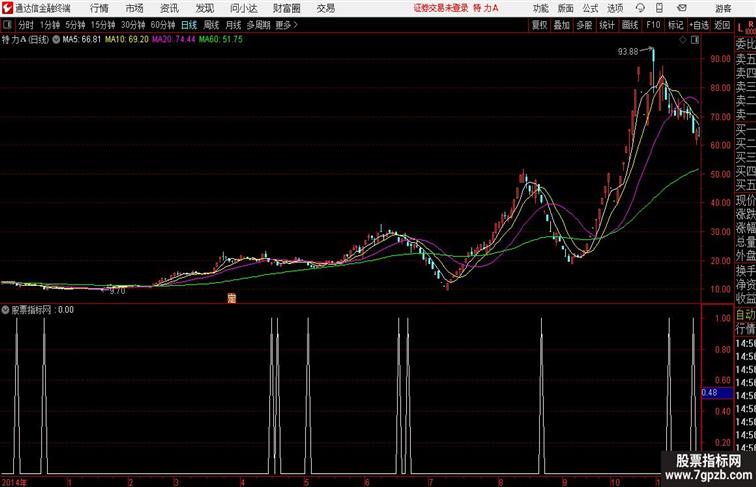Switch to the 5分钟 period tab
The width and height of the screenshot is (756, 487).
(75, 25)
